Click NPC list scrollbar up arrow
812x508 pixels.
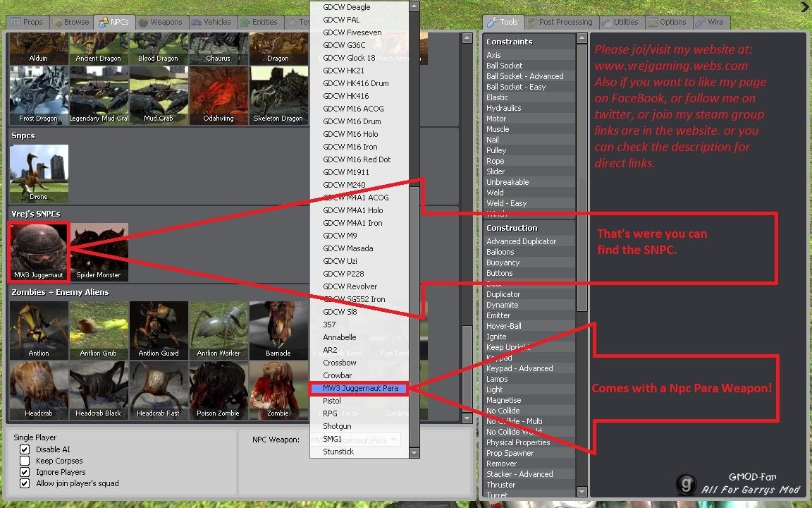pyautogui.click(x=467, y=38)
